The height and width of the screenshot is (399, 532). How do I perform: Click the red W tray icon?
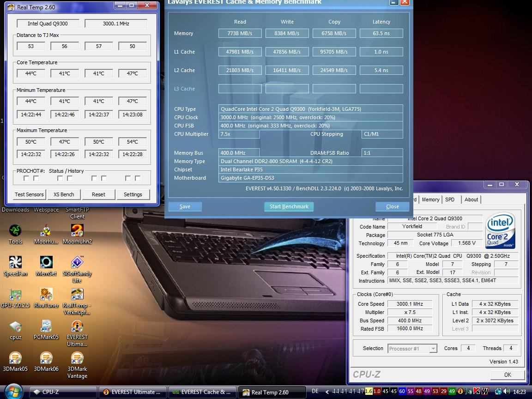(485, 391)
